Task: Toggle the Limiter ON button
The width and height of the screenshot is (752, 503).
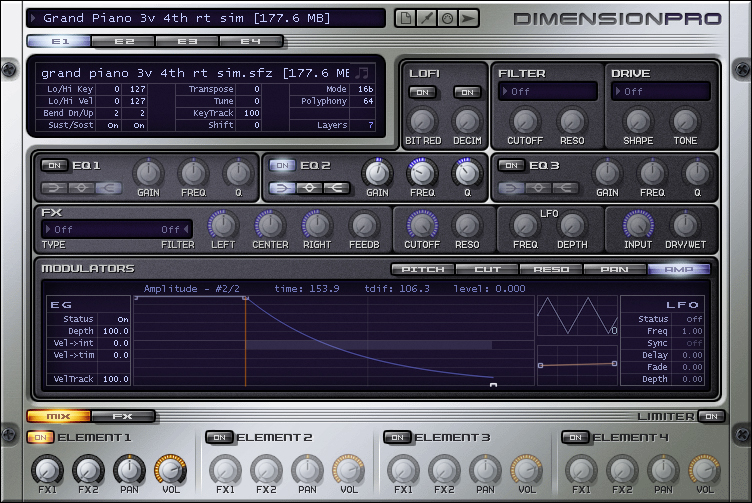Action: (710, 416)
